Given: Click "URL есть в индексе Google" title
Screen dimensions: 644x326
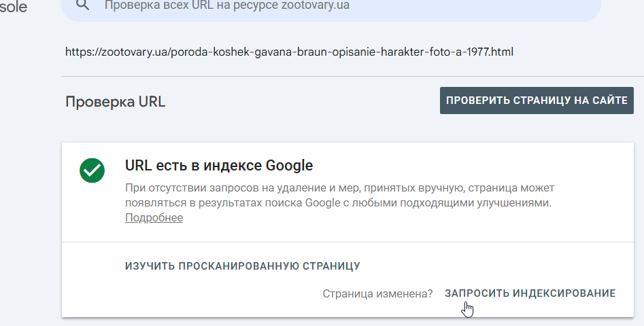Looking at the screenshot, I should coord(219,166).
